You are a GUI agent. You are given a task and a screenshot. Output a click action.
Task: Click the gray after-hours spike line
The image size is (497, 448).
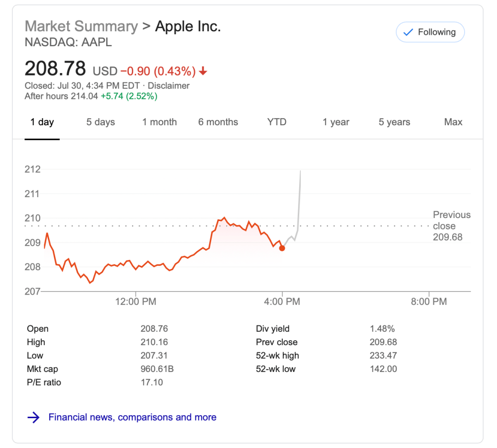pos(299,199)
